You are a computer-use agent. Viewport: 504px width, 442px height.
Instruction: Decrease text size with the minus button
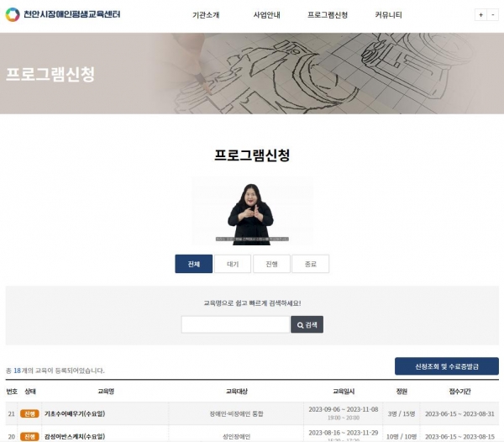point(492,15)
